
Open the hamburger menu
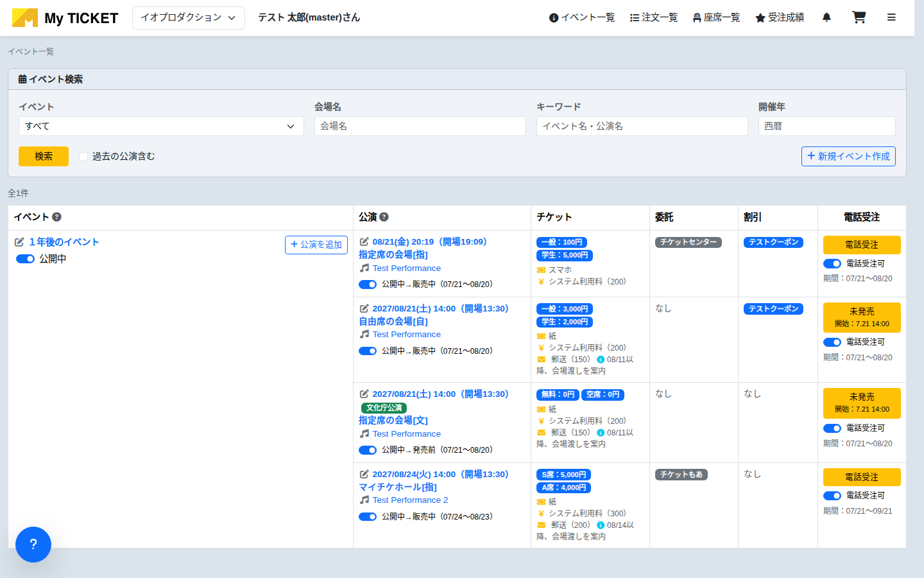891,17
